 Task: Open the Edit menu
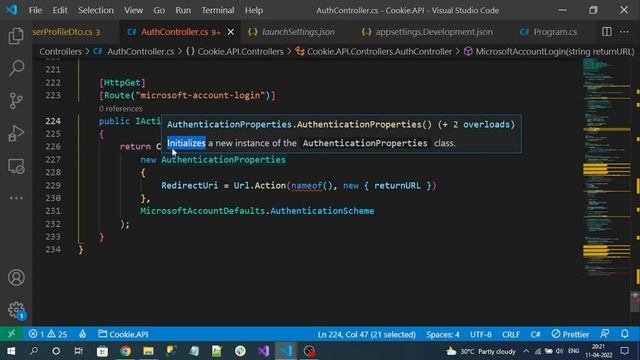pyautogui.click(x=60, y=10)
